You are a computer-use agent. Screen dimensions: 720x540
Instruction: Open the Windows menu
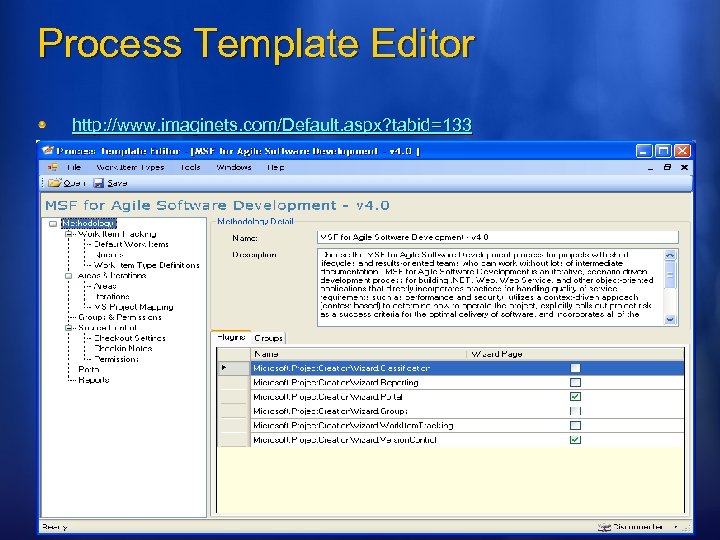pyautogui.click(x=234, y=167)
